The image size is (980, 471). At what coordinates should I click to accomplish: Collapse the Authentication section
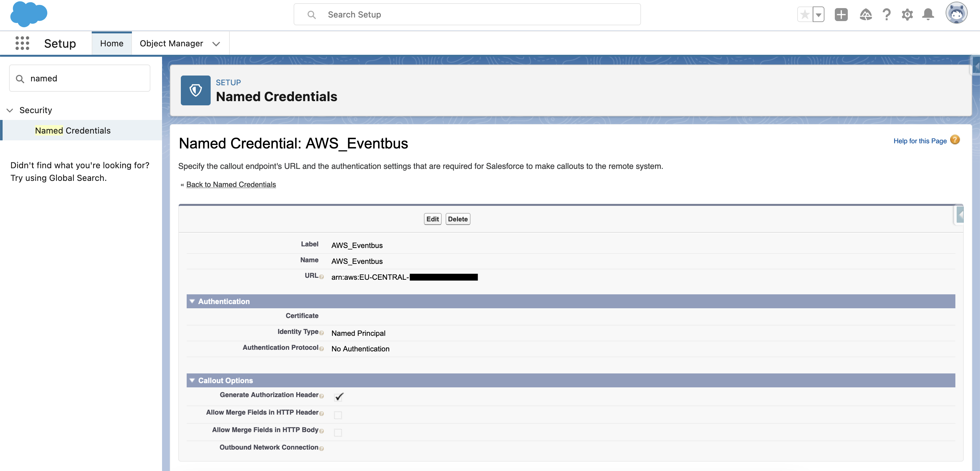[x=192, y=301]
